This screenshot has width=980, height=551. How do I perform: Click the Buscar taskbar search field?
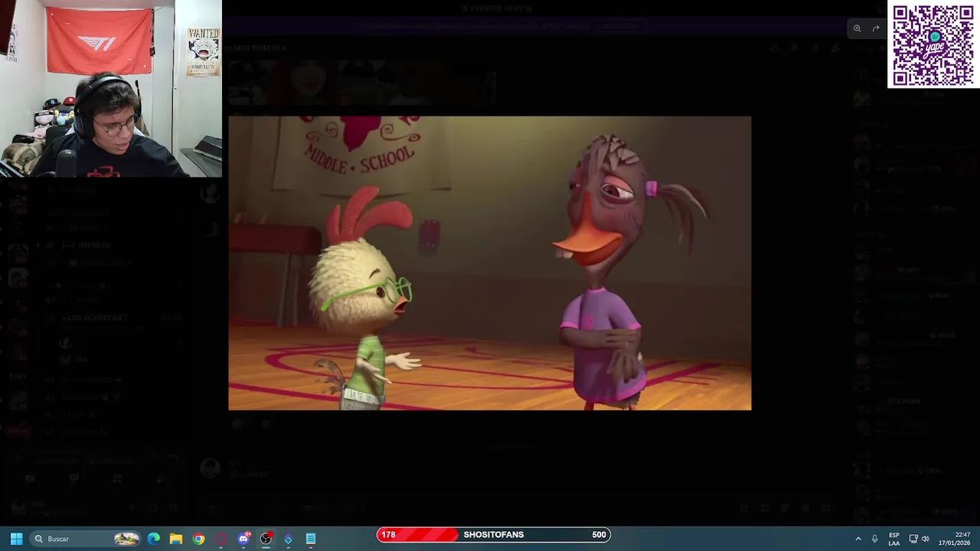pyautogui.click(x=86, y=539)
